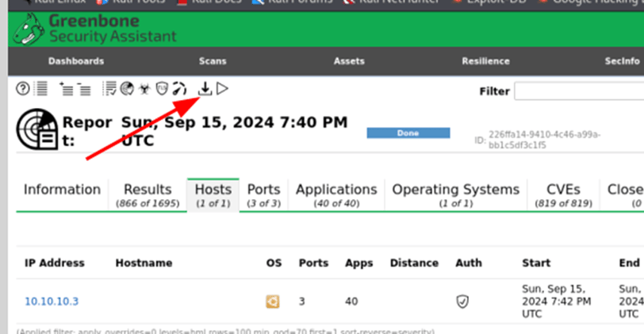This screenshot has width=644, height=334.
Task: Switch to the Information tab
Action: pos(62,190)
